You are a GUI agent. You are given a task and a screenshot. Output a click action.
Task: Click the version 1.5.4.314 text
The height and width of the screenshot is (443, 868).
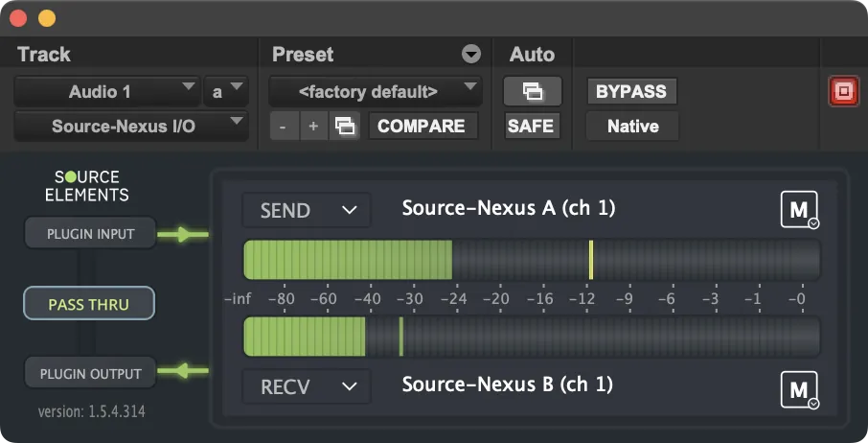[92, 411]
